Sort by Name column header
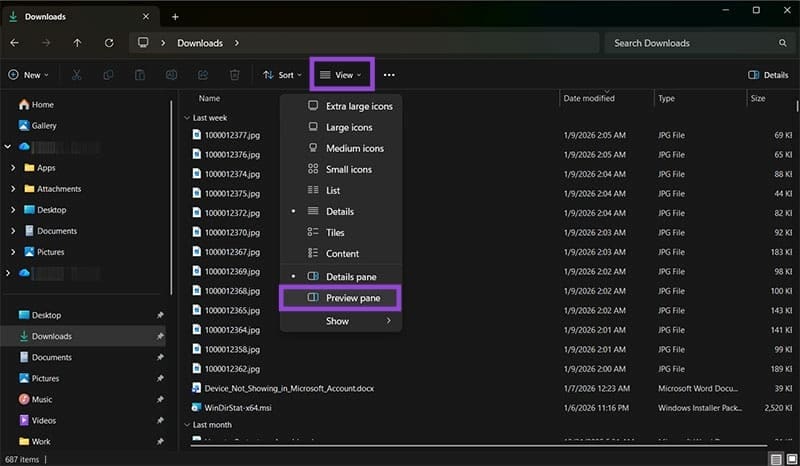The width and height of the screenshot is (800, 466). click(x=209, y=98)
